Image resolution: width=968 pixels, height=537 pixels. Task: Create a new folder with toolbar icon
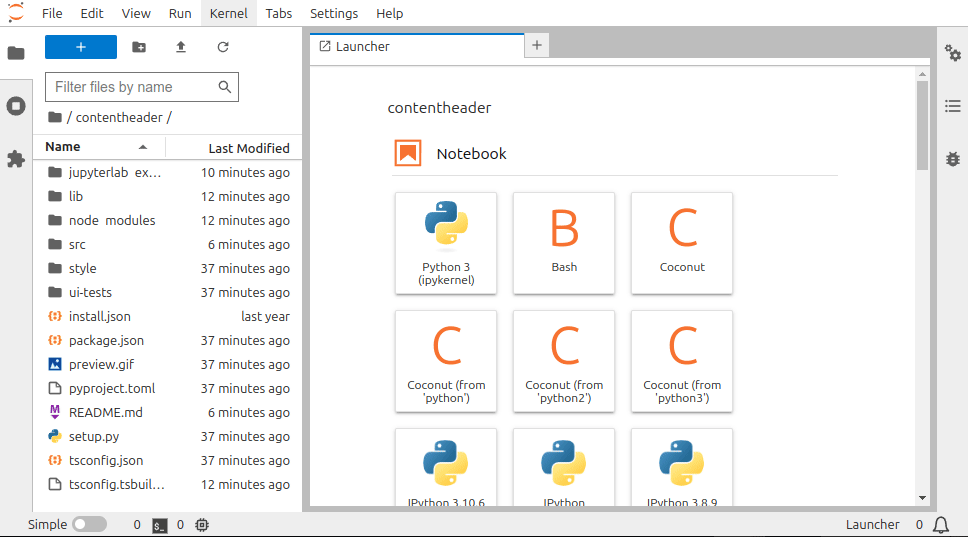[139, 47]
